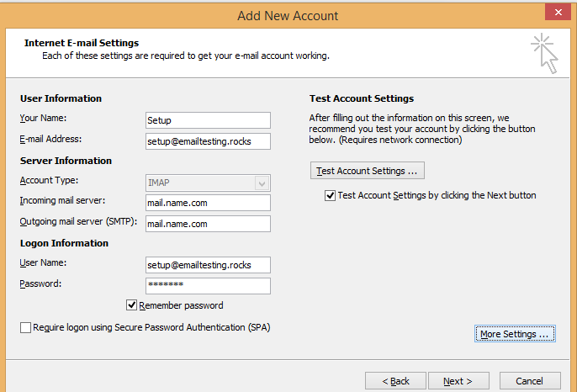This screenshot has width=577, height=392.
Task: Cancel the Add New Account dialog
Action: 530,380
